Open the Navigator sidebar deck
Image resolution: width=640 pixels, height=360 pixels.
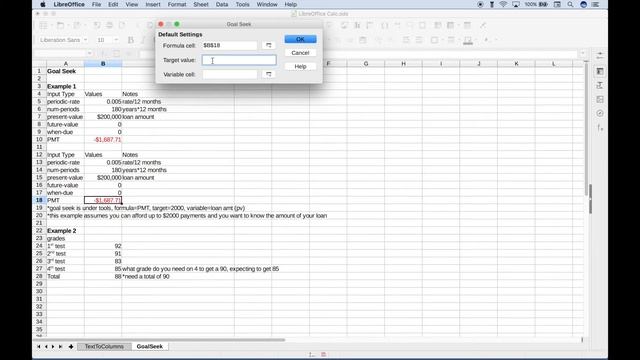coord(600,113)
